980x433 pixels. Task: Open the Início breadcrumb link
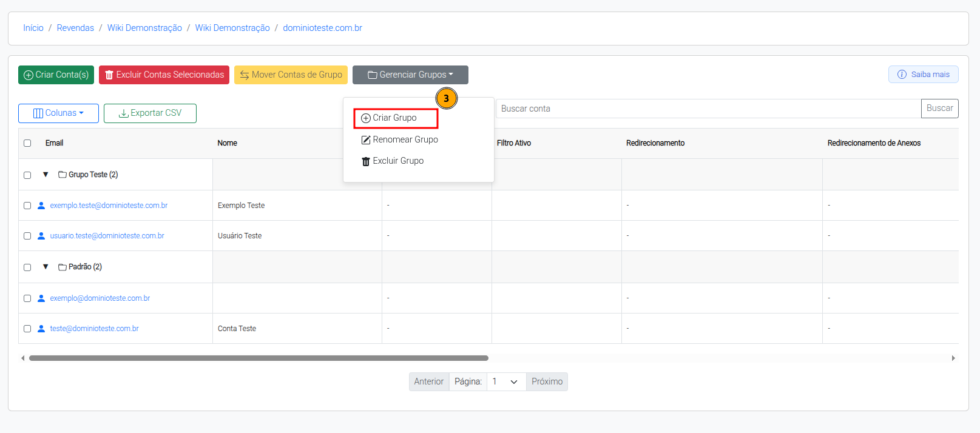(x=33, y=28)
